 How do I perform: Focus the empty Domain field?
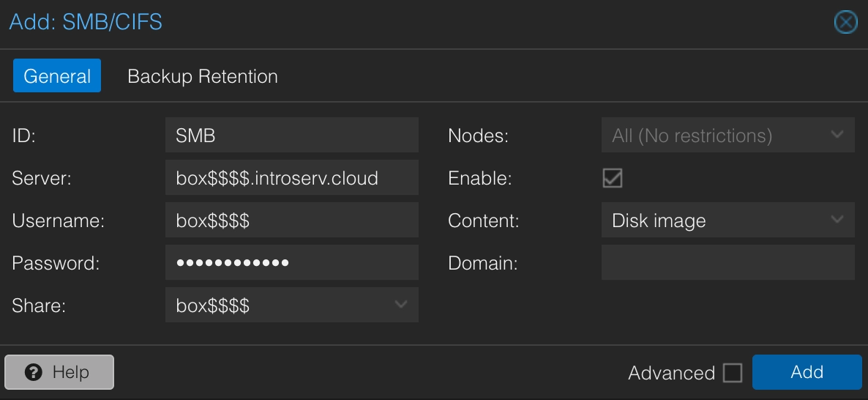727,262
